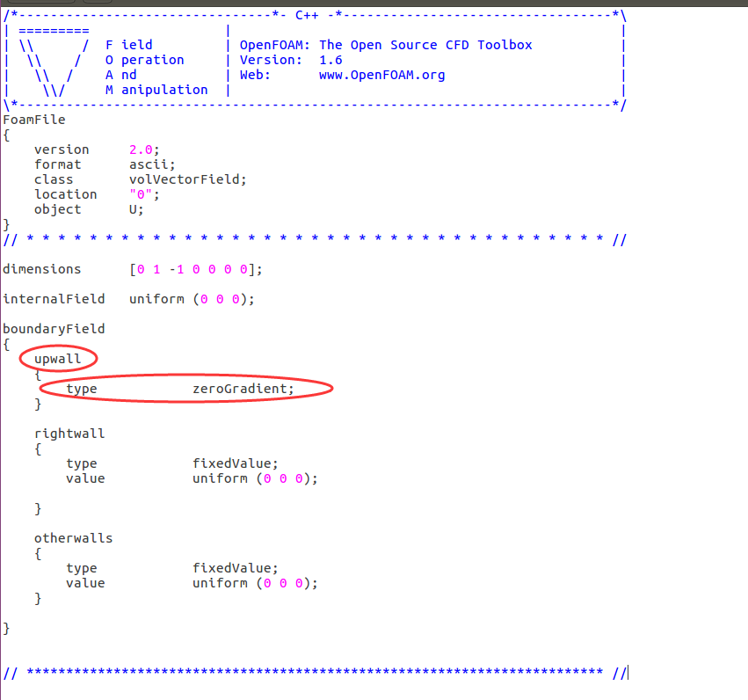Select the zeroGradient value in upwall
748x700 pixels.
click(243, 389)
